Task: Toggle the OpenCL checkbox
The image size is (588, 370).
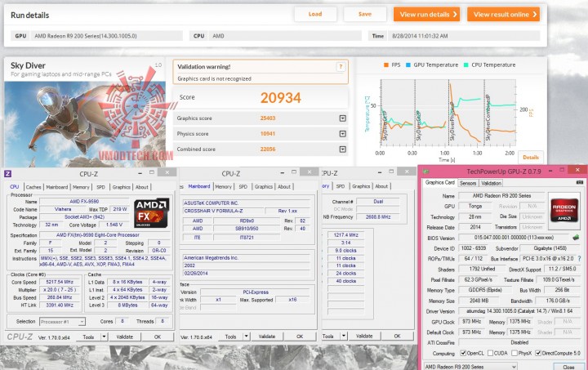Action: pyautogui.click(x=463, y=353)
